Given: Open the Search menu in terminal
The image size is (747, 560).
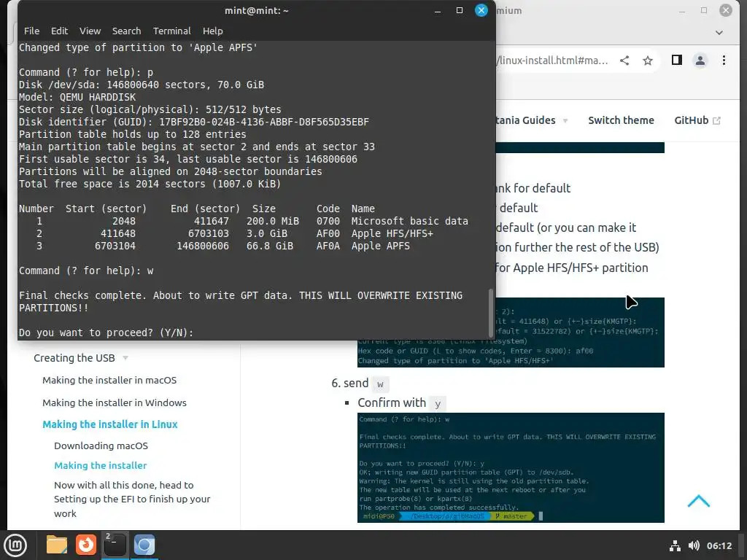Looking at the screenshot, I should pyautogui.click(x=126, y=31).
